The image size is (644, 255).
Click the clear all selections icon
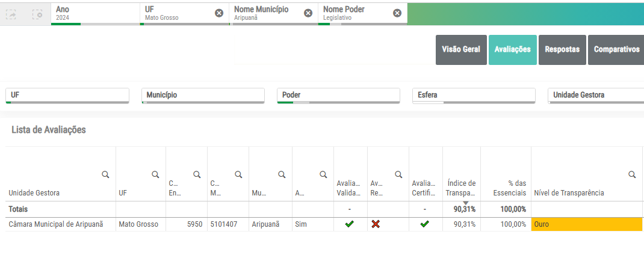pos(37,13)
